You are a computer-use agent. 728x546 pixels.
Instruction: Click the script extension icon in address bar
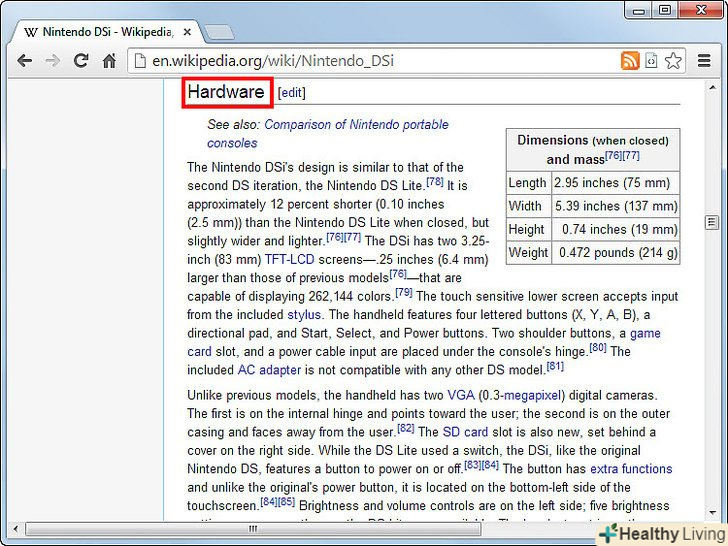pos(652,61)
